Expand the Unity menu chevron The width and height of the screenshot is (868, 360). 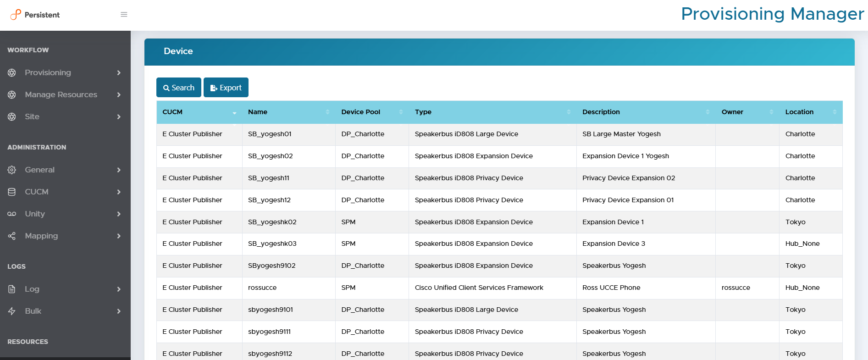tap(119, 214)
